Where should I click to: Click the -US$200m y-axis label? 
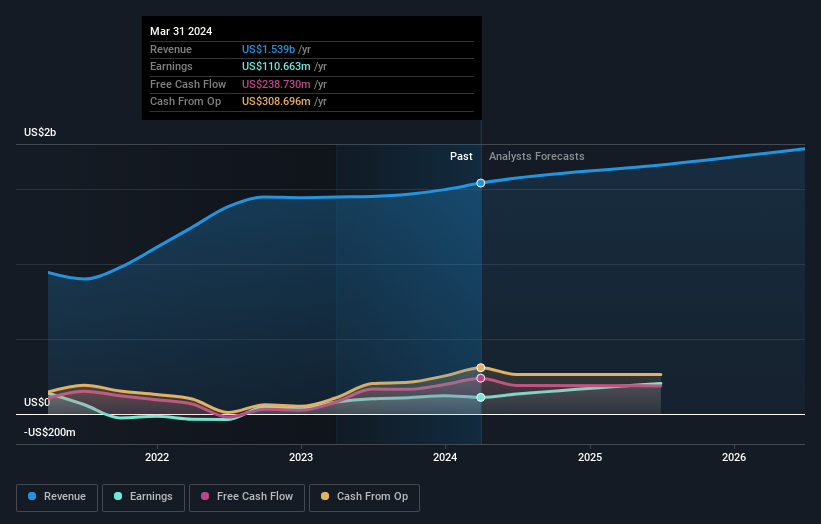point(49,432)
